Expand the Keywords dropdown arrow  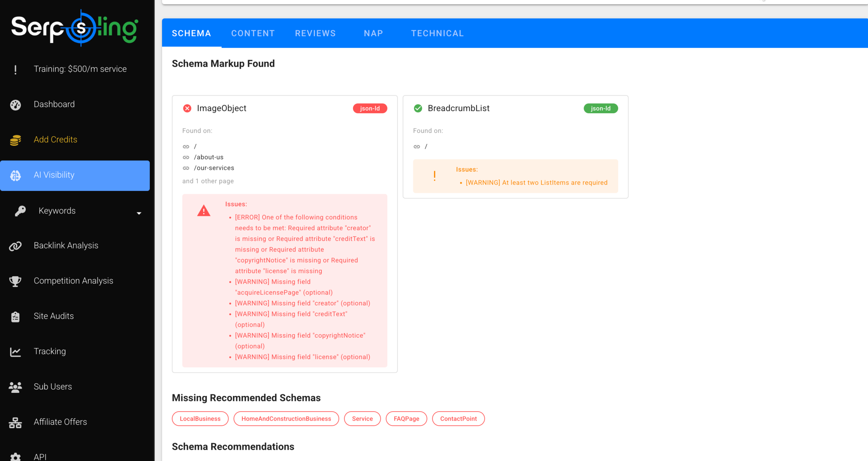coord(139,213)
